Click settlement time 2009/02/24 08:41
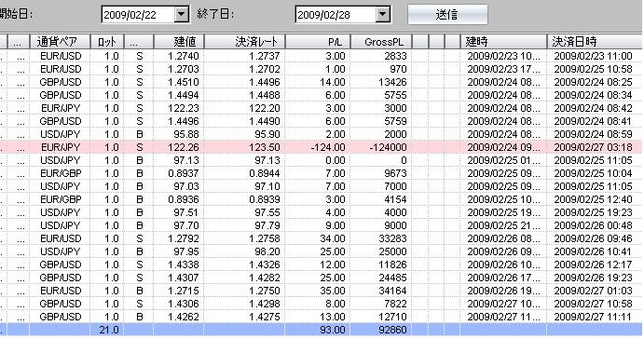 593,121
